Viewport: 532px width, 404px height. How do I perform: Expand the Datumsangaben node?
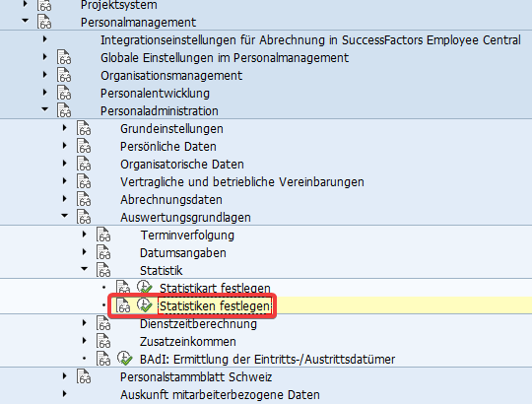[84, 251]
